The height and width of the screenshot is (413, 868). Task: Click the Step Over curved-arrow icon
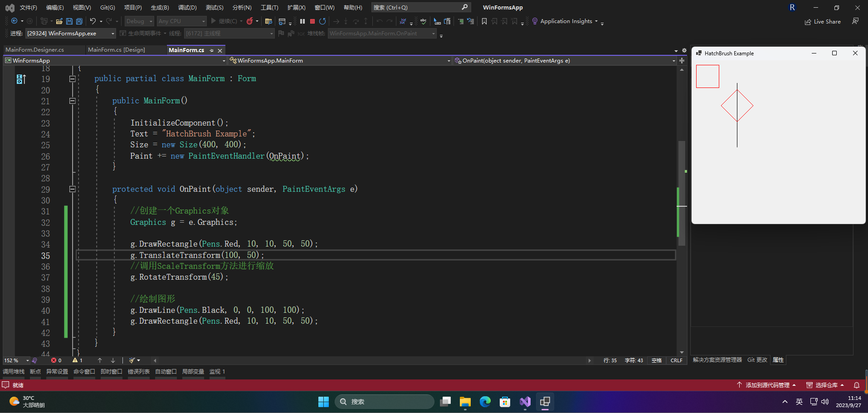pos(356,21)
